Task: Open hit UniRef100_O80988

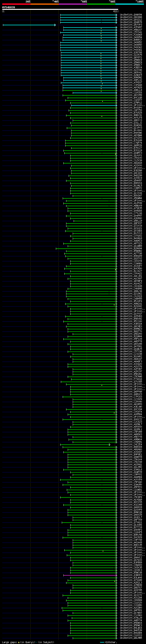Action: 131,18
